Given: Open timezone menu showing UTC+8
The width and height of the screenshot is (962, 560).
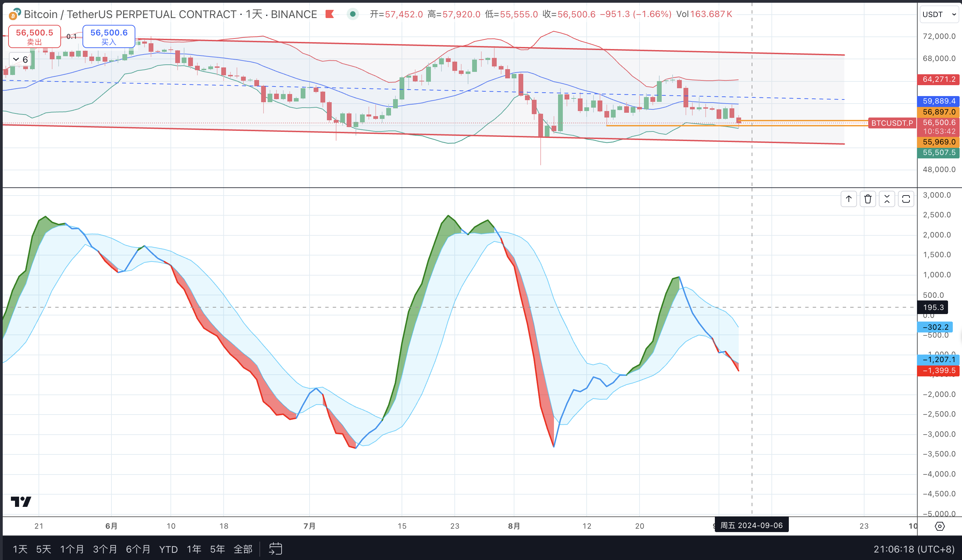Looking at the screenshot, I should click(914, 549).
